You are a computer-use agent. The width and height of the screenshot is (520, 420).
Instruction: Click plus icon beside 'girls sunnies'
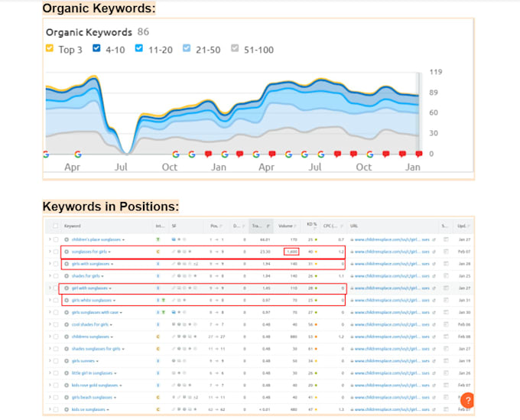coord(67,361)
